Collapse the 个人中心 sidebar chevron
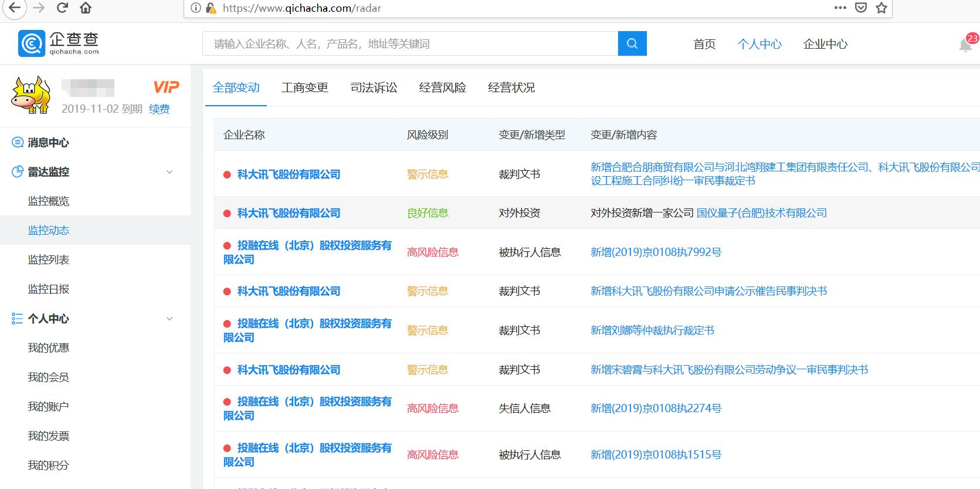980x489 pixels. [x=169, y=319]
